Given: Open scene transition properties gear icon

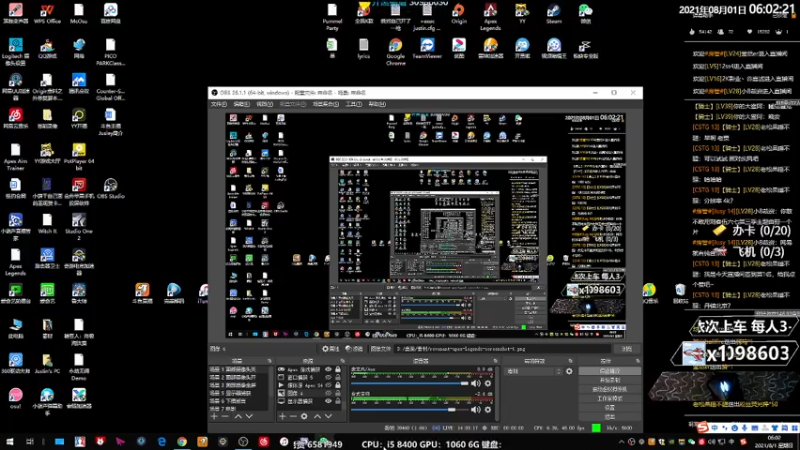Looking at the screenshot, I should [x=568, y=371].
